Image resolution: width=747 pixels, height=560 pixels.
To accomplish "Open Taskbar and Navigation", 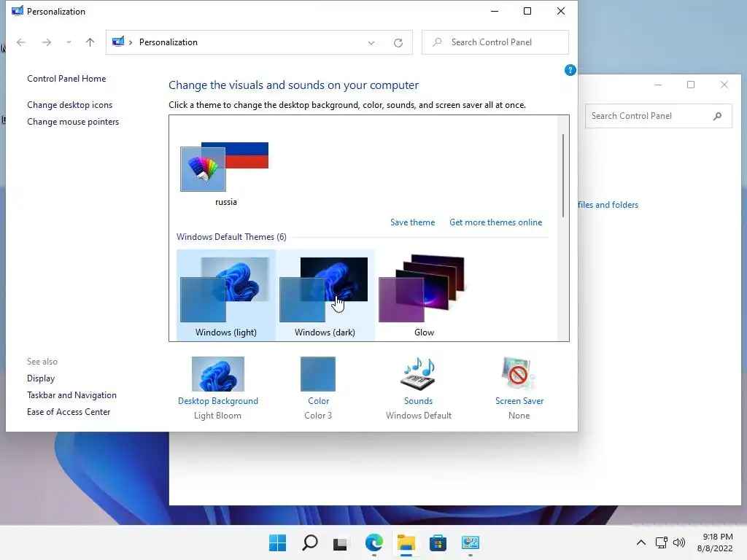I will pos(72,395).
